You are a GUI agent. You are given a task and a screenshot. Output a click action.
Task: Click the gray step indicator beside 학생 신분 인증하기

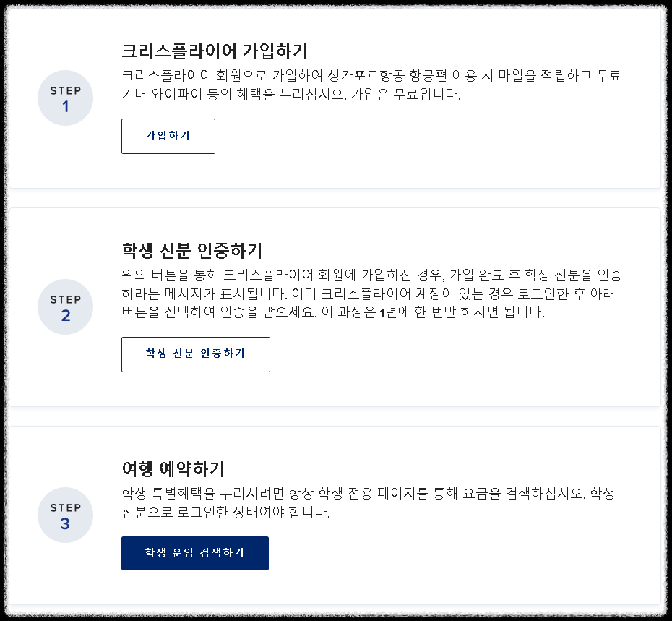coord(65,307)
